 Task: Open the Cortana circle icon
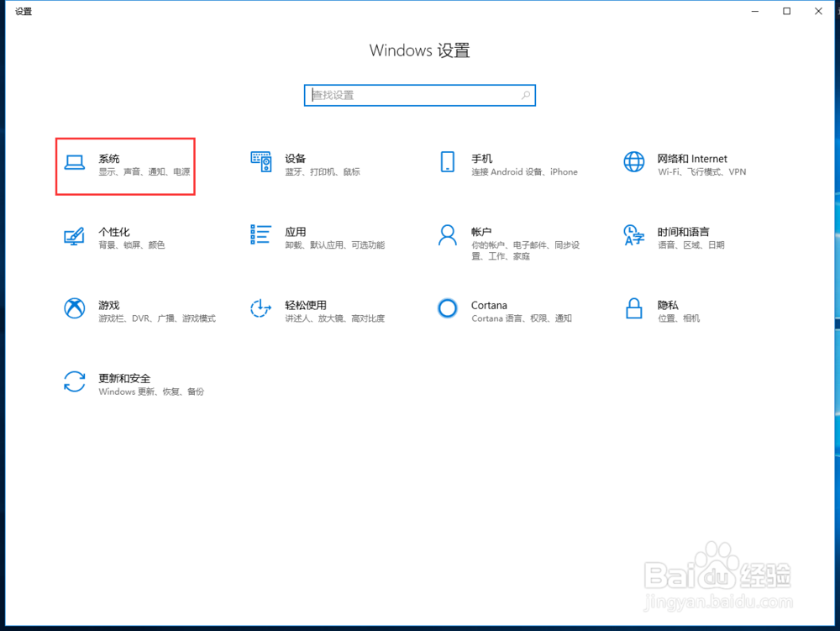[448, 308]
